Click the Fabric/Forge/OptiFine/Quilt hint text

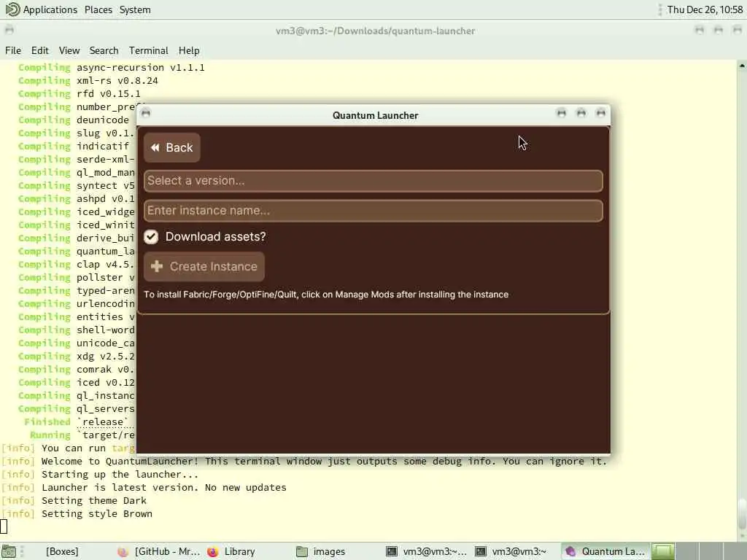[x=326, y=295]
